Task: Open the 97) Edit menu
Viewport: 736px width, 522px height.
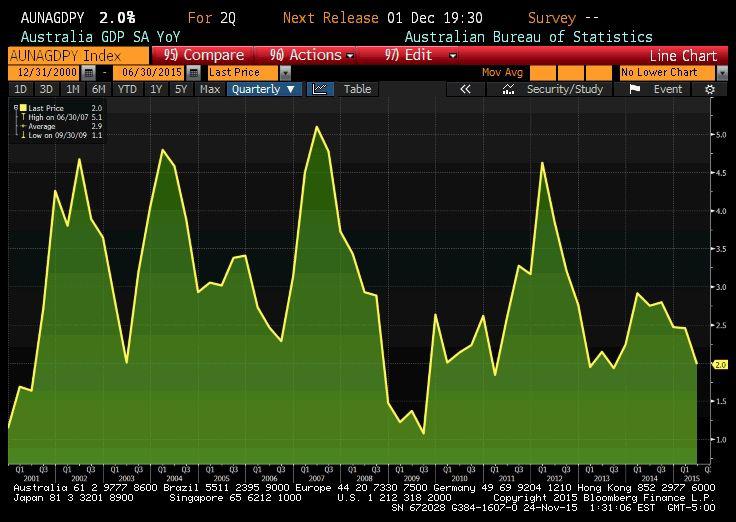Action: (x=420, y=55)
